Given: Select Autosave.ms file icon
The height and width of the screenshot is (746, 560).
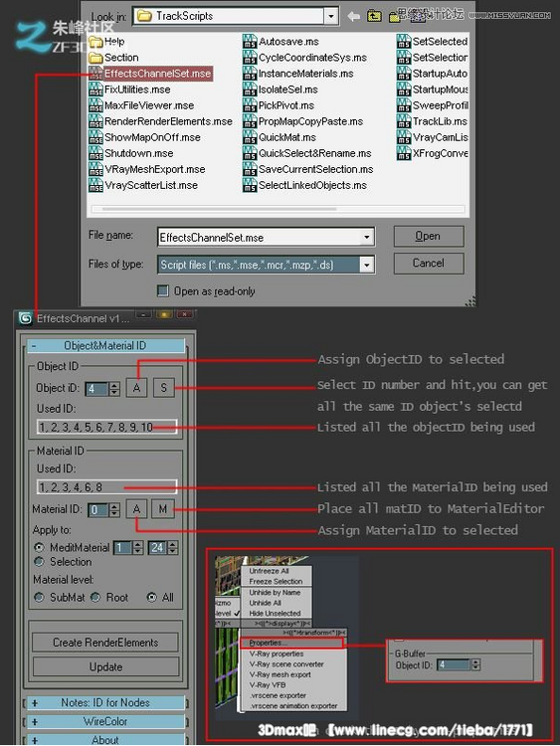Looking at the screenshot, I should (250, 42).
